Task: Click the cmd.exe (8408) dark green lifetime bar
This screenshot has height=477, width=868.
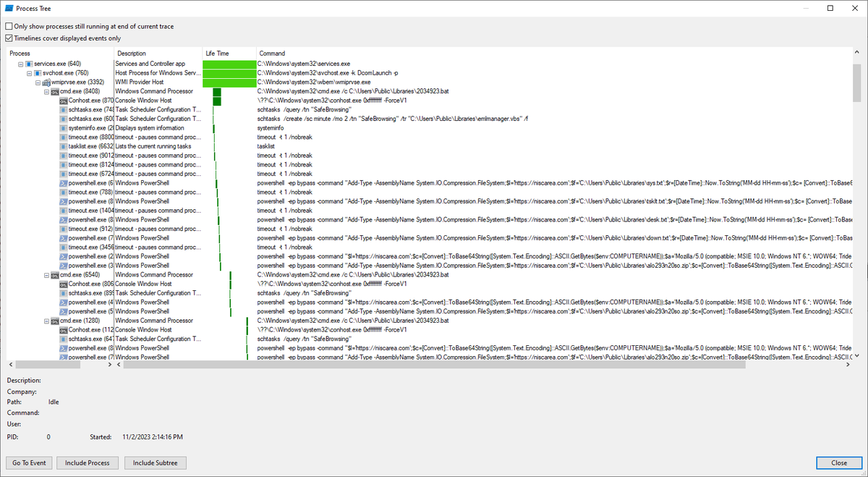Action: 217,92
